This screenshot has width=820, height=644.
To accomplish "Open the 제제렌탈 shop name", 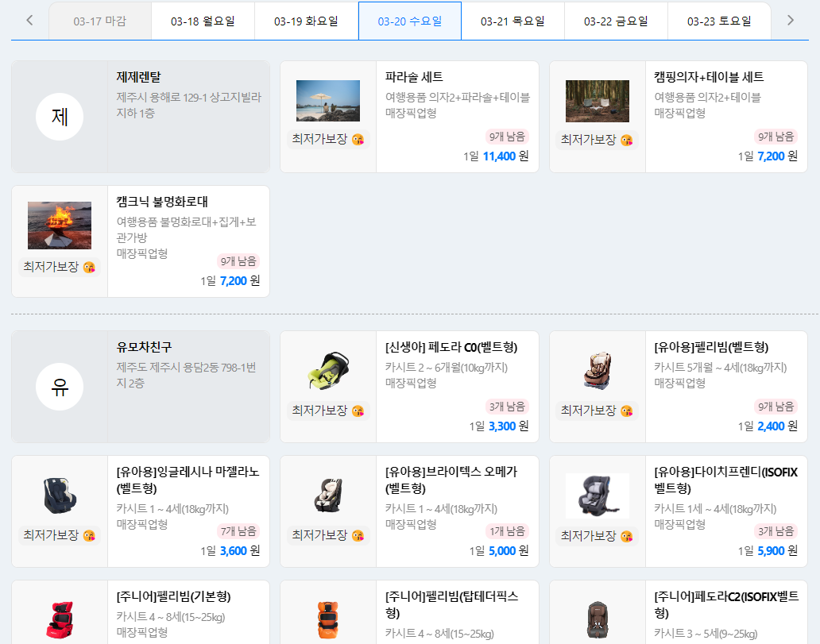I will (x=138, y=77).
